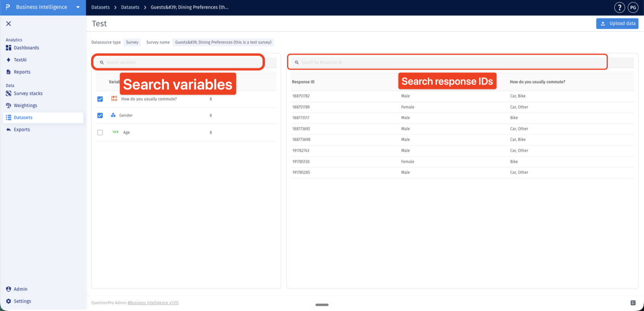
Task: Select How do you usually commute variable name
Action: (149, 99)
